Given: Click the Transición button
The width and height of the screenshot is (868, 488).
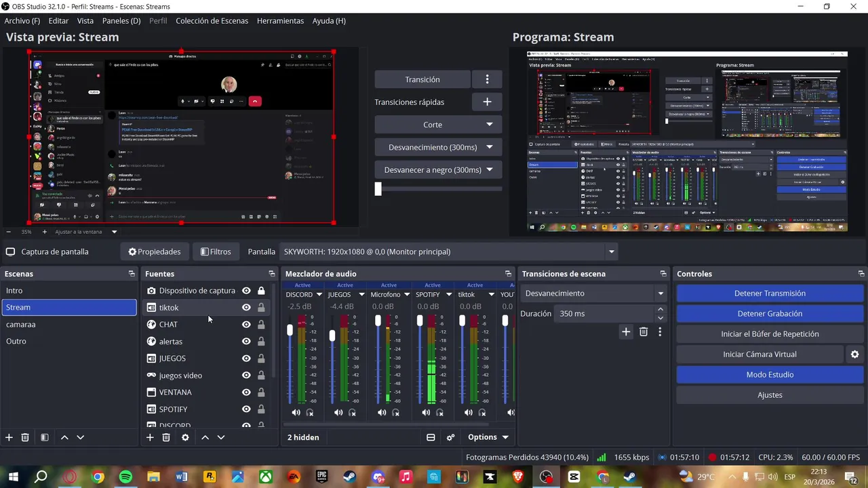Looking at the screenshot, I should pyautogui.click(x=422, y=79).
